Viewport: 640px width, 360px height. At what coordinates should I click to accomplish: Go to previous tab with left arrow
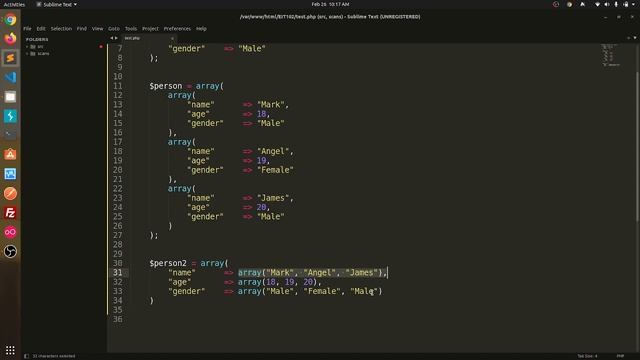[111, 38]
